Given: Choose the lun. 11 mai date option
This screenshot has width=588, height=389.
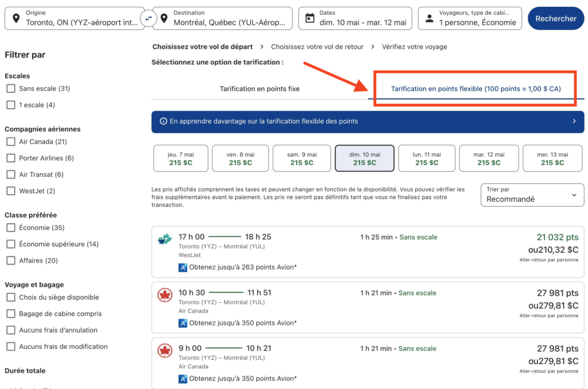Looking at the screenshot, I should pos(426,159).
